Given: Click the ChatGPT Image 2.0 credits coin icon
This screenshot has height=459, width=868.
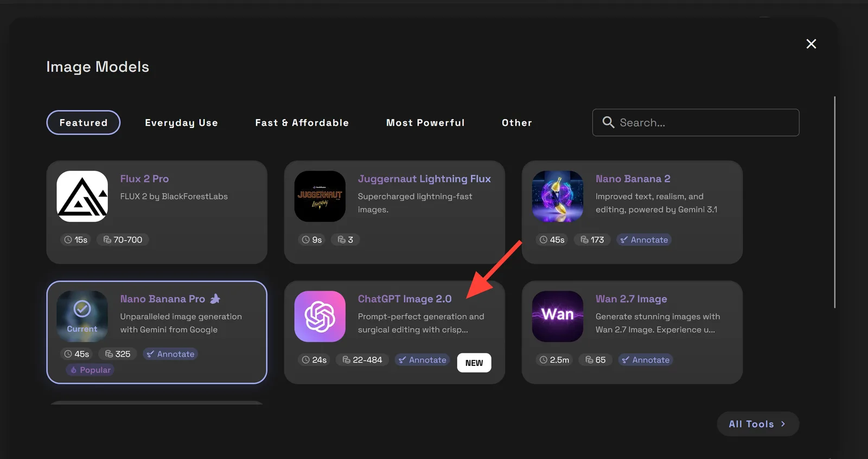Looking at the screenshot, I should [x=346, y=360].
